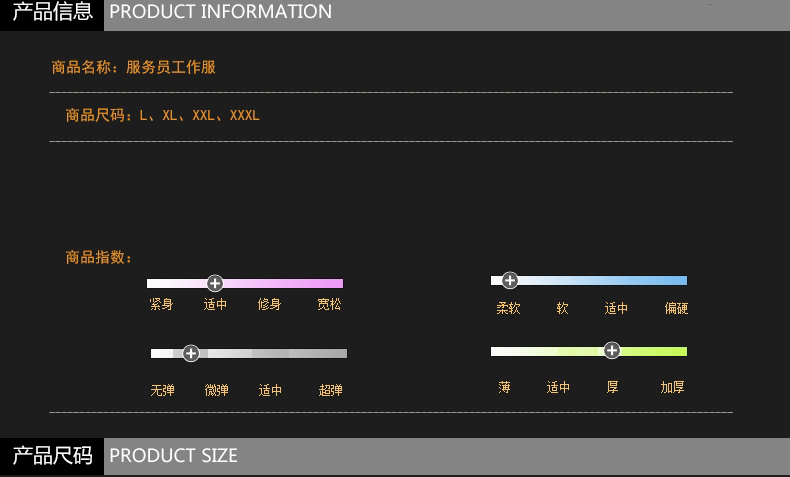
Task: Click the 产品信息 section header
Action: tap(52, 13)
